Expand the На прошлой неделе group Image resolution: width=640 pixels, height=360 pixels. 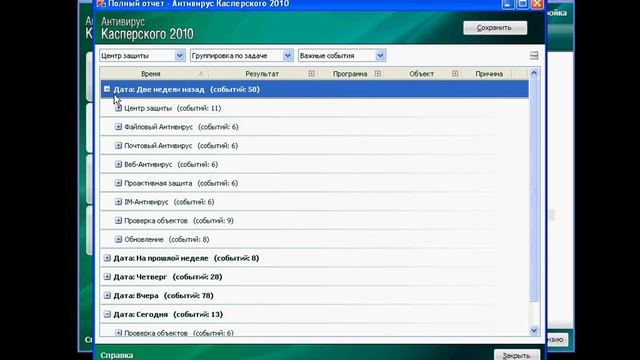(107, 258)
